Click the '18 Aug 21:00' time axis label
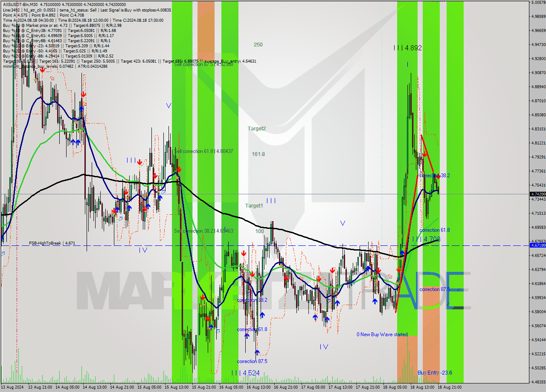Viewport: 546px width, 392px height. [x=450, y=387]
